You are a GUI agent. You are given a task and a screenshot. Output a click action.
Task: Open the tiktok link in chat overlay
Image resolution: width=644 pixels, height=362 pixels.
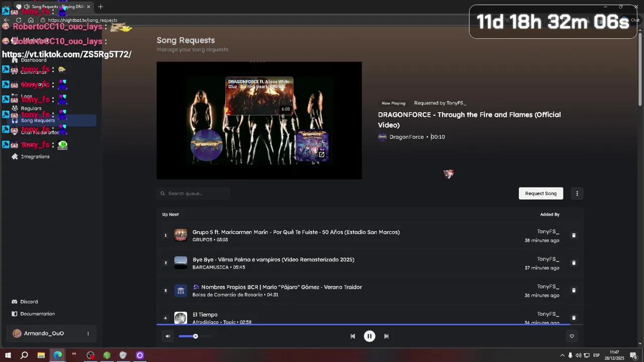[67, 54]
